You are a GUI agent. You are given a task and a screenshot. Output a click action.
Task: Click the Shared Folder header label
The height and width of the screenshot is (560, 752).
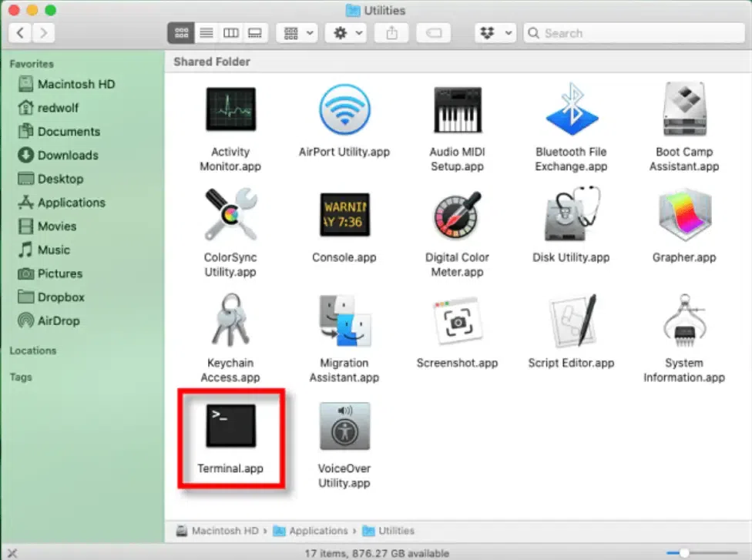coord(212,62)
